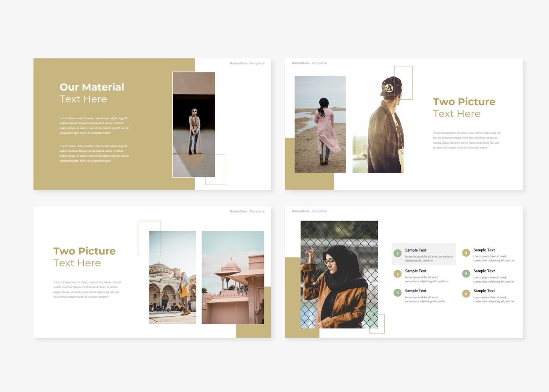Click the number 1 circle bullet
The width and height of the screenshot is (549, 392).
398,253
